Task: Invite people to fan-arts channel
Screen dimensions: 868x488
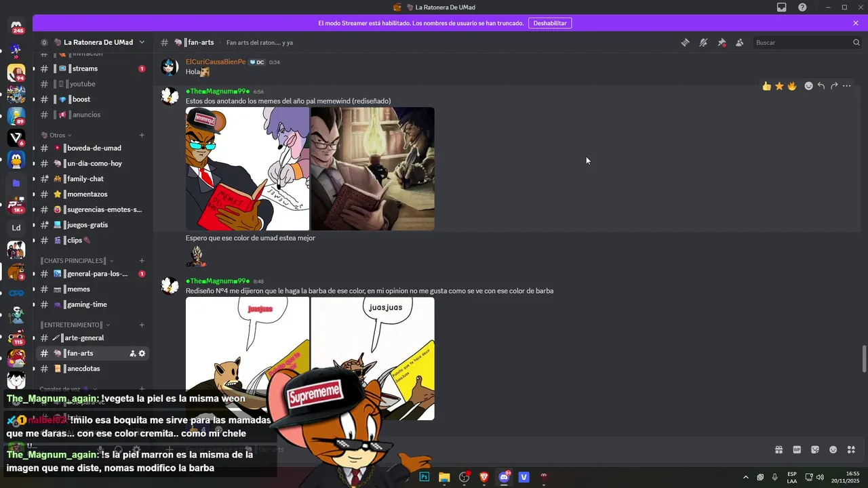Action: pyautogui.click(x=132, y=353)
